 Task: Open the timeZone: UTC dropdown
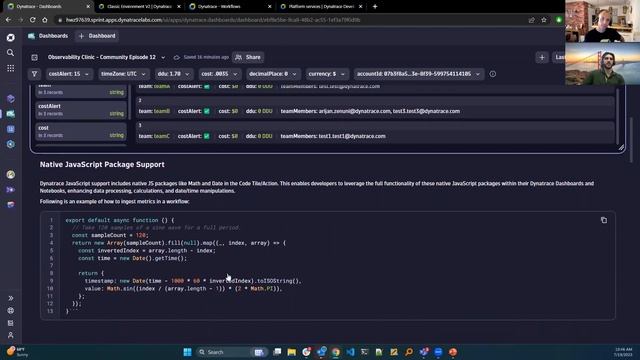pyautogui.click(x=123, y=74)
